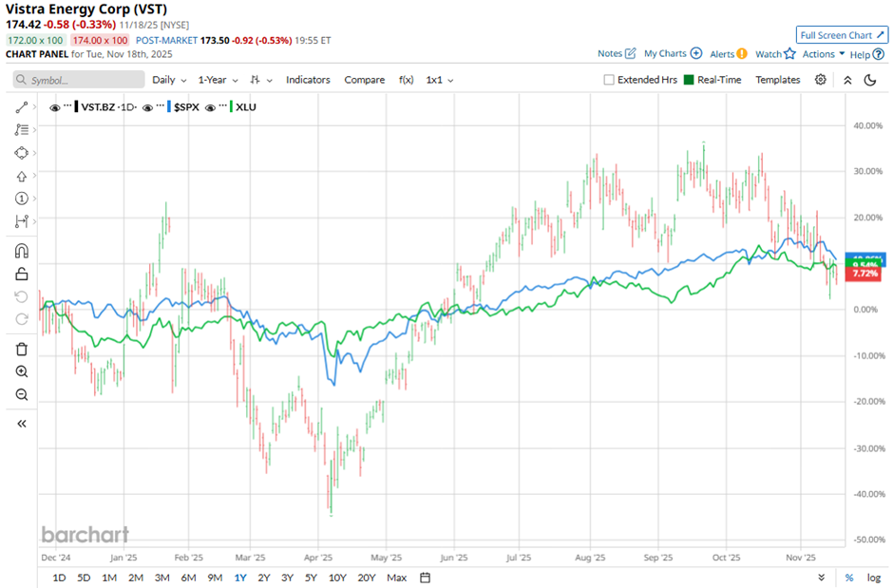Click the undo arrow icon
893x588 pixels.
[21, 296]
